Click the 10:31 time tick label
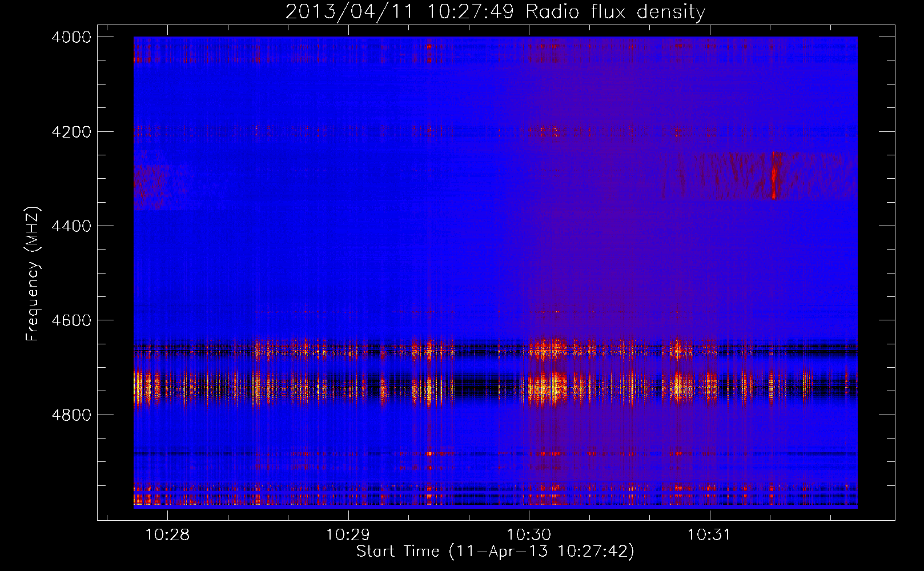Viewport: 924px width, 571px height. click(709, 534)
